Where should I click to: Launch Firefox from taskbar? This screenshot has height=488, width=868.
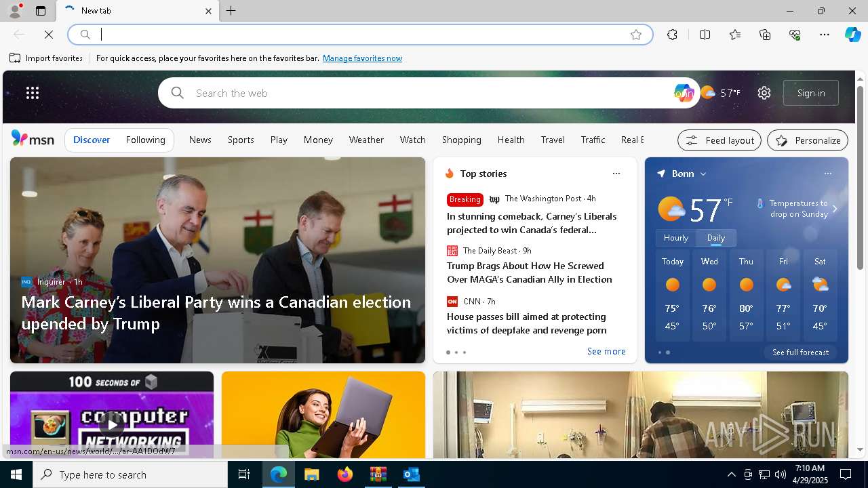point(344,474)
